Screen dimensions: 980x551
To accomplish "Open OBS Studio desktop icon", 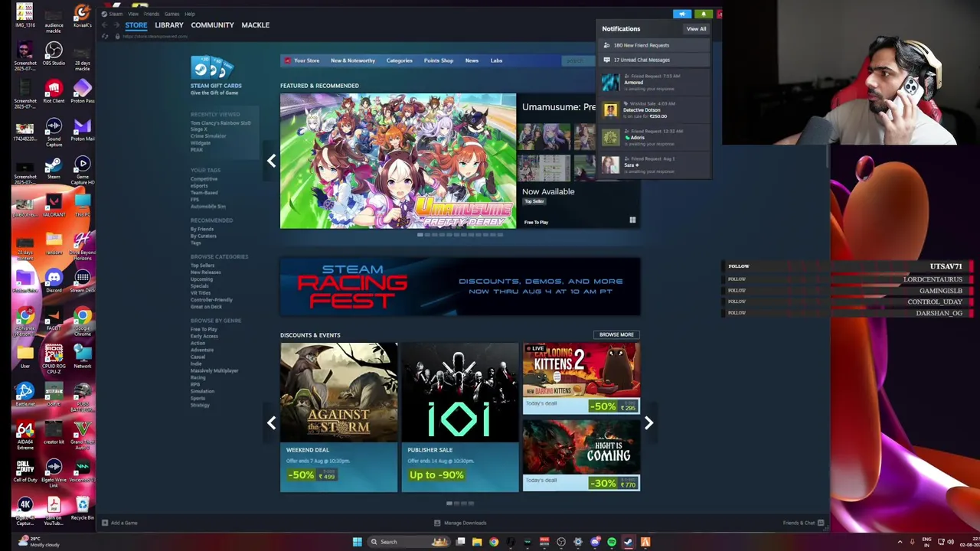I will (x=54, y=54).
